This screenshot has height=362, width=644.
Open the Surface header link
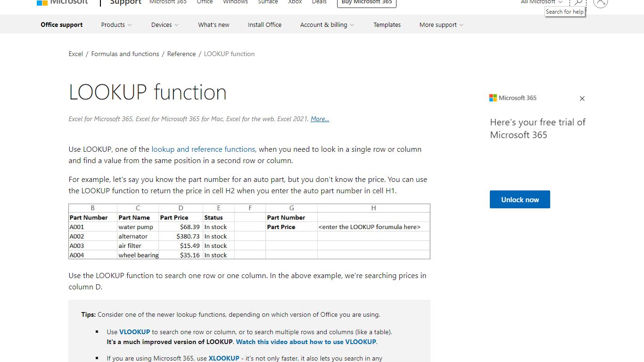coord(268,2)
